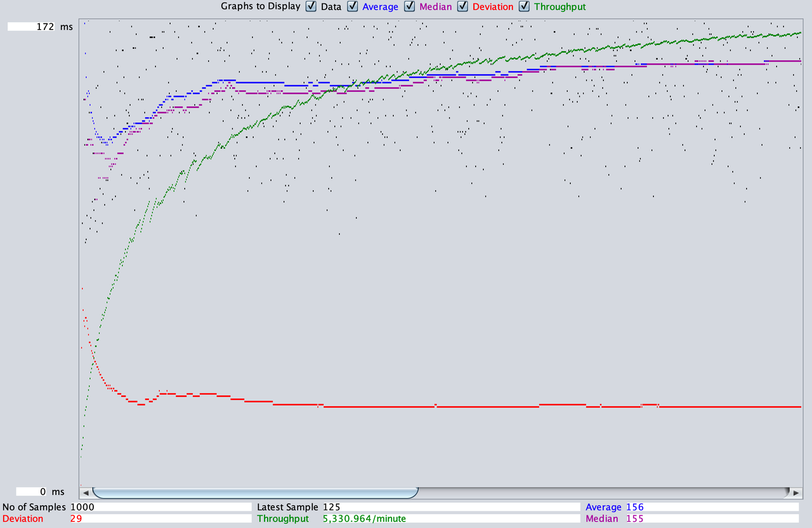Click the left scroll arrow of graph scrollbar
Screen dimensions: 812x528
[86, 493]
